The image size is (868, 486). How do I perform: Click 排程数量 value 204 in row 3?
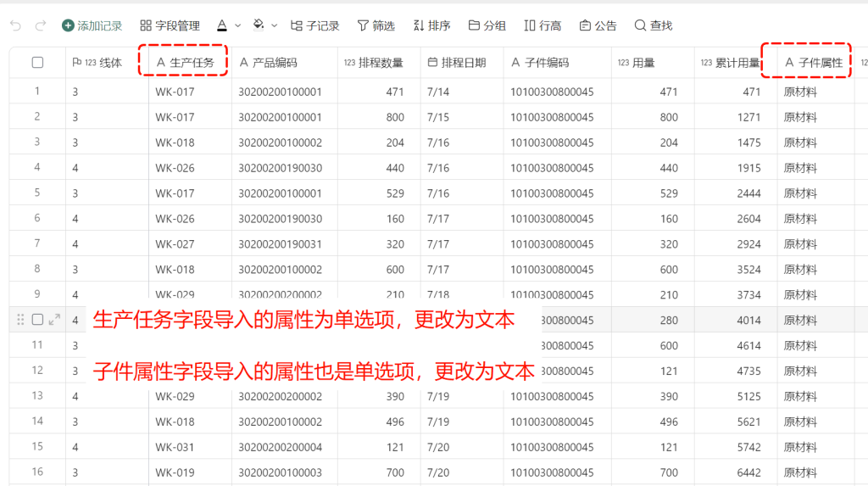coord(379,142)
